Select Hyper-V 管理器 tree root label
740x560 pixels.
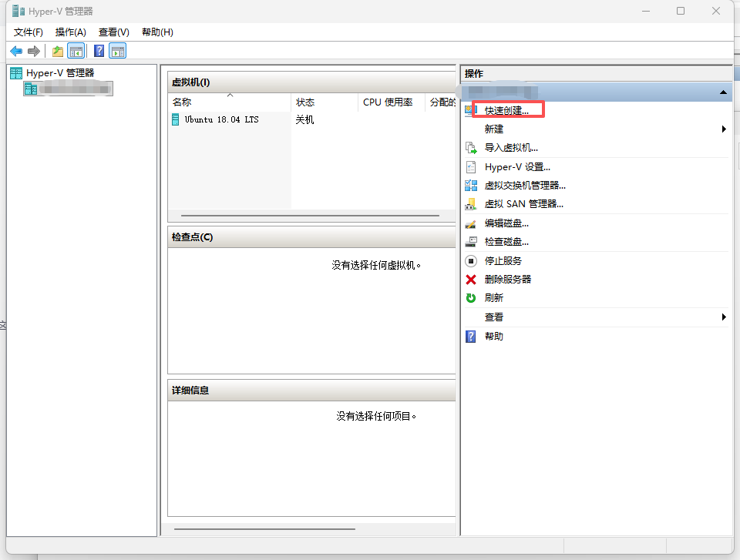[60, 73]
